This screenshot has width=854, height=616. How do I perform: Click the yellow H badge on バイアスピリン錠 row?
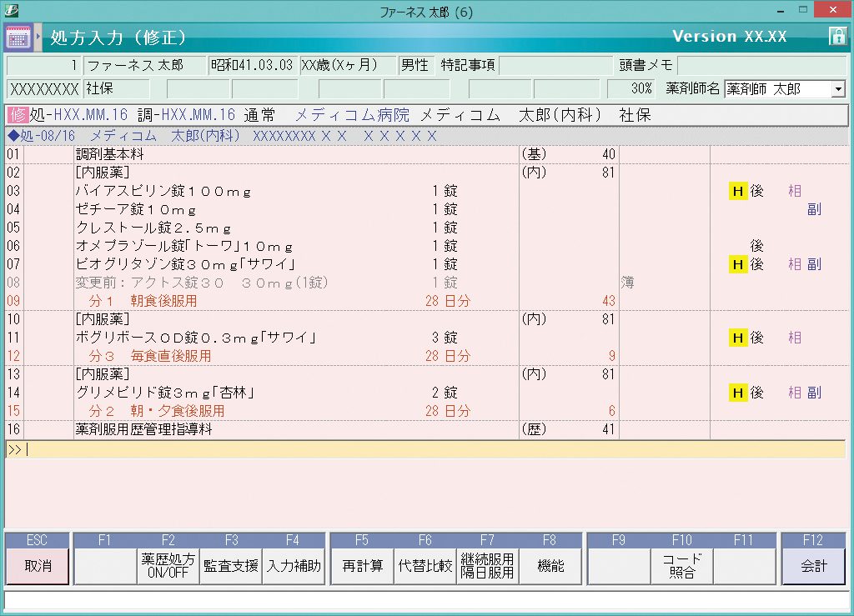pyautogui.click(x=738, y=191)
